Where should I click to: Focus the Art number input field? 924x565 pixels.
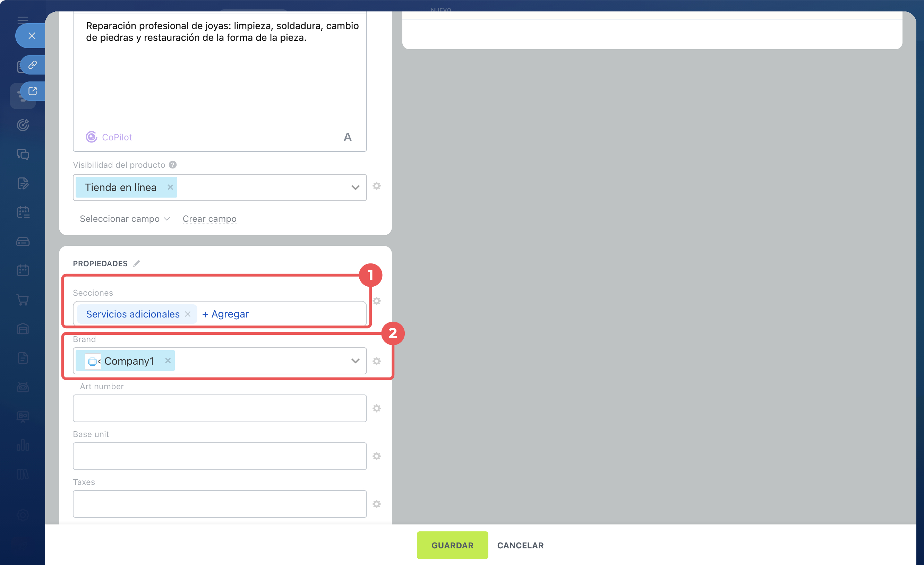tap(220, 408)
